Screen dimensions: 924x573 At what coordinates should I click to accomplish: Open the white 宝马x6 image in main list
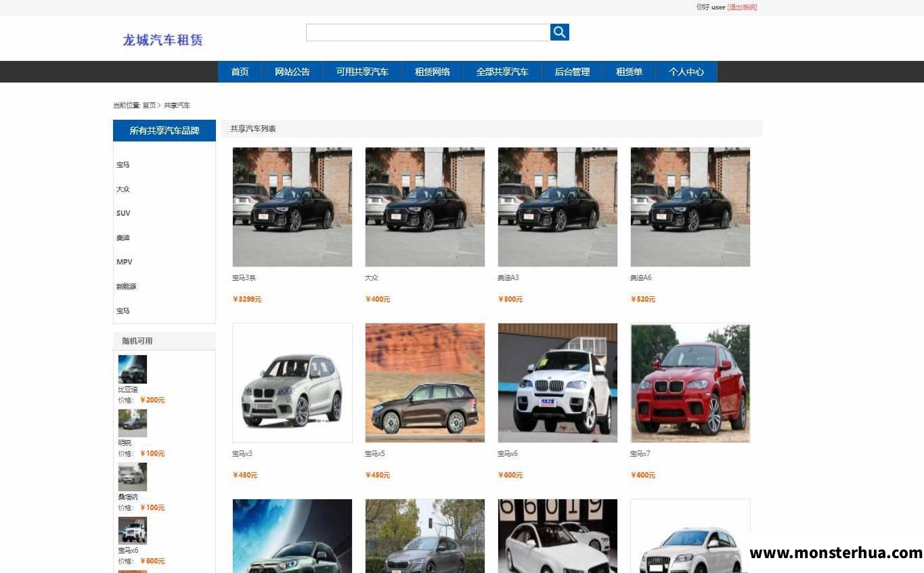click(x=558, y=383)
